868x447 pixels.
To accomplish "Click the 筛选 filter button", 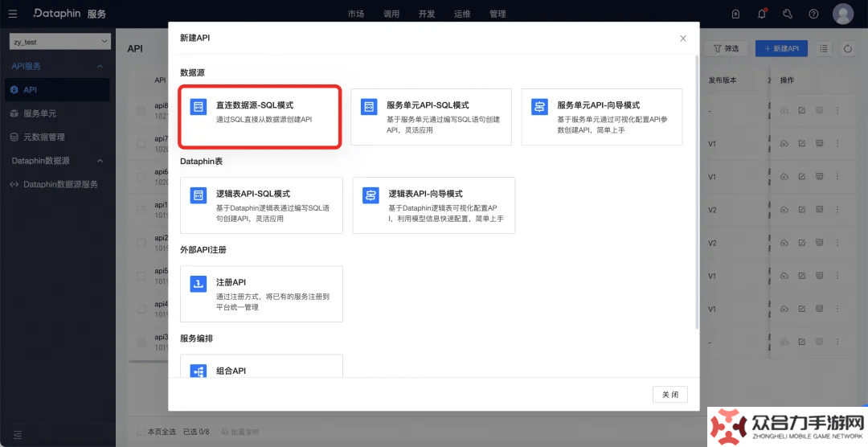I will click(726, 49).
